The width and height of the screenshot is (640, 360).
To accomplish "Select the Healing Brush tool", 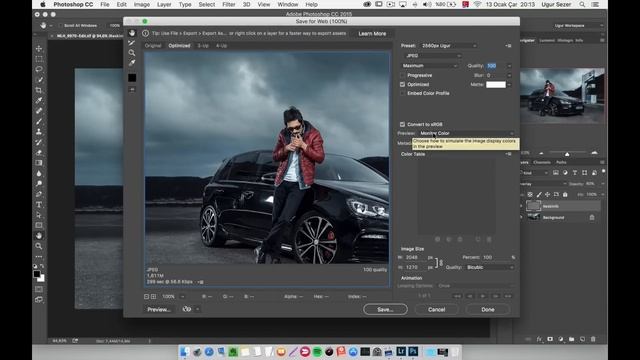I will (x=39, y=111).
